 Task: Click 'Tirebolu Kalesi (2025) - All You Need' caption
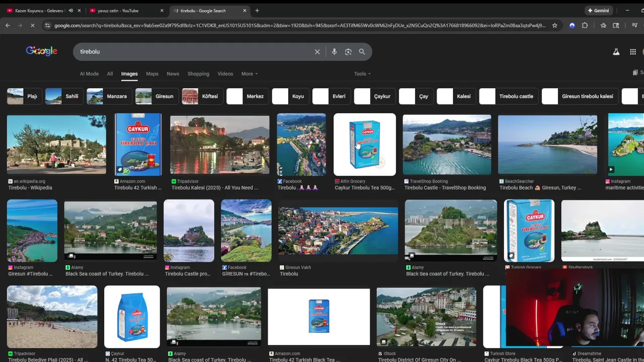point(215,188)
